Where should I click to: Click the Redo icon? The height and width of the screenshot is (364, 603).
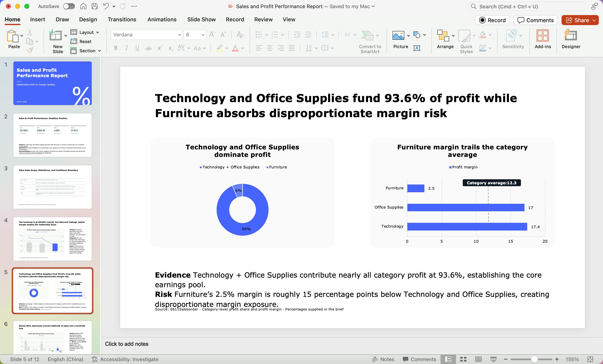[x=123, y=6]
